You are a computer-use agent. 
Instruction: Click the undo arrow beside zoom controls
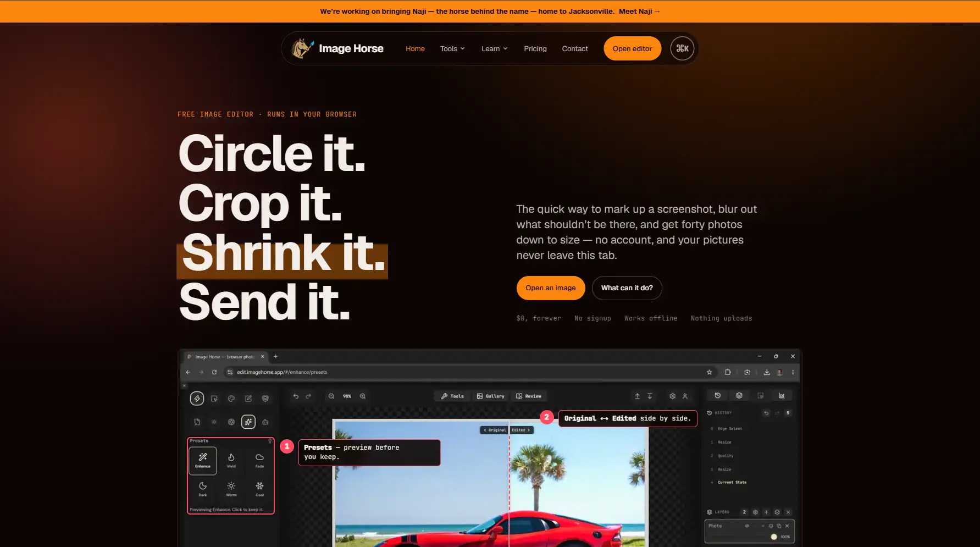click(296, 396)
